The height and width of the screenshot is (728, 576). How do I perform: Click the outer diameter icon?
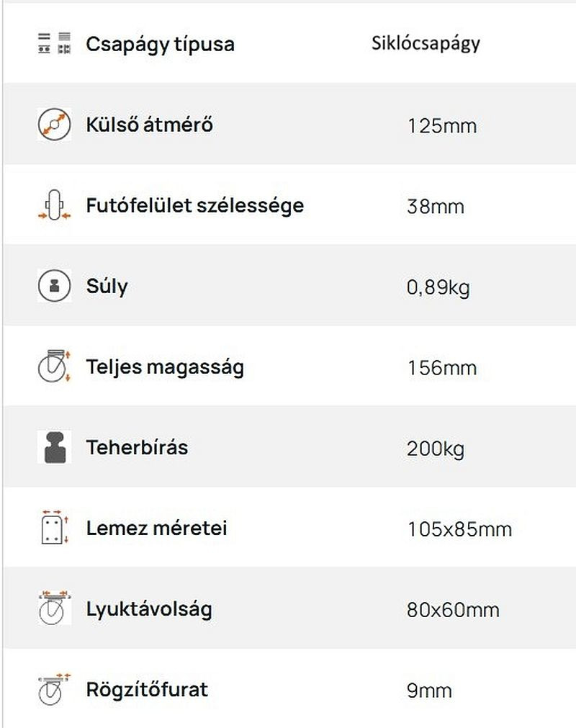[55, 125]
